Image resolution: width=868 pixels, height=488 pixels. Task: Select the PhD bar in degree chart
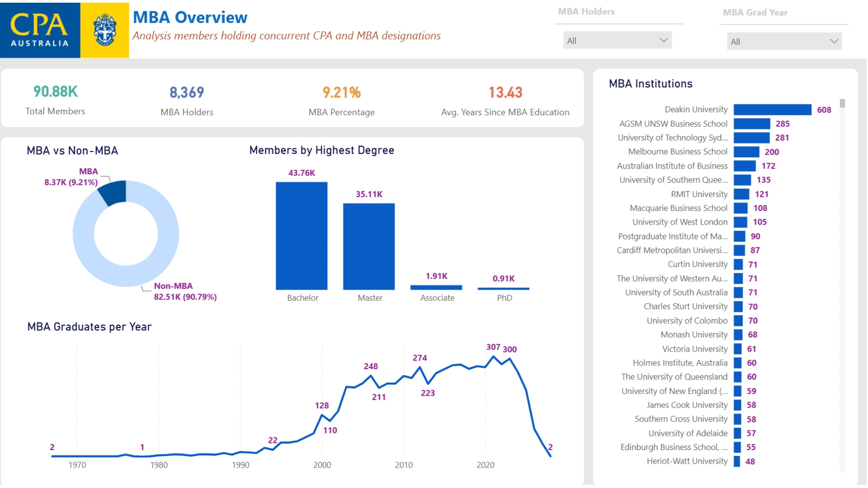point(504,288)
